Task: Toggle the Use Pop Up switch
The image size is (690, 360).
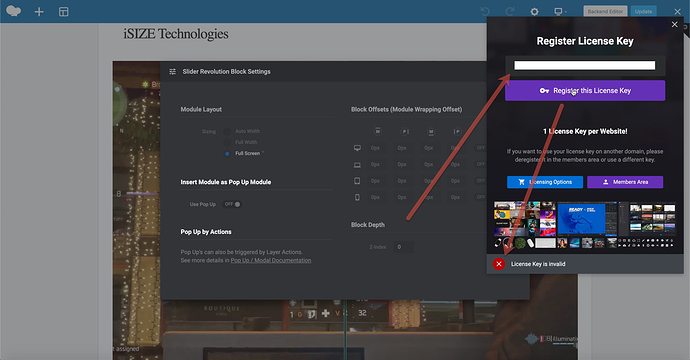Action: coord(232,204)
